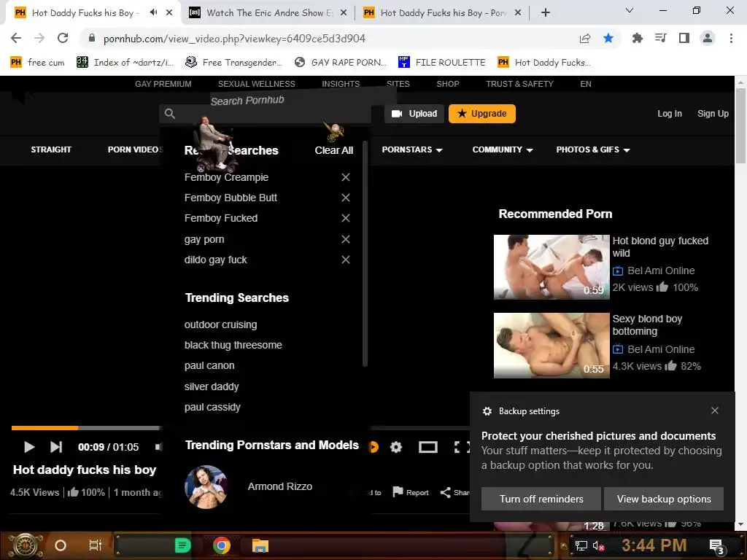The image size is (747, 560).
Task: Click the orange Upgrade button
Action: click(x=482, y=114)
